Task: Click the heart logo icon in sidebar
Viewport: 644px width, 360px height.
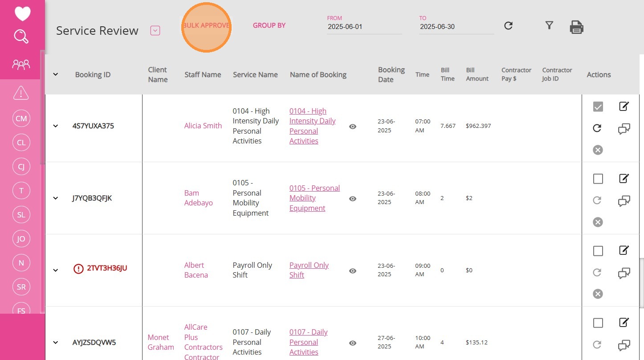Action: 22,13
